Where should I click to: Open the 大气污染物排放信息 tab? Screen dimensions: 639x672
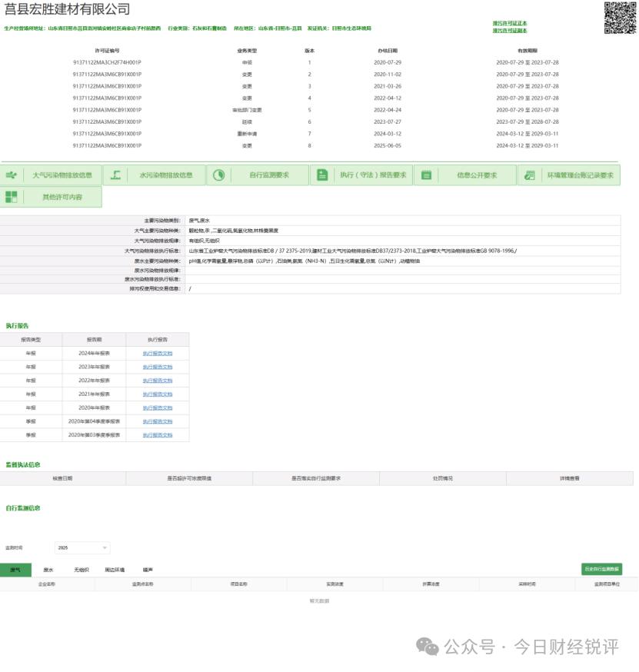51,175
